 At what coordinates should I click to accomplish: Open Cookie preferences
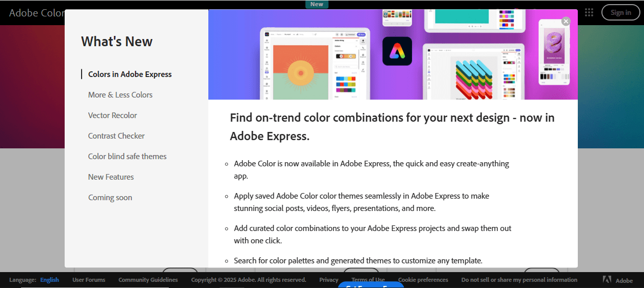(x=423, y=280)
